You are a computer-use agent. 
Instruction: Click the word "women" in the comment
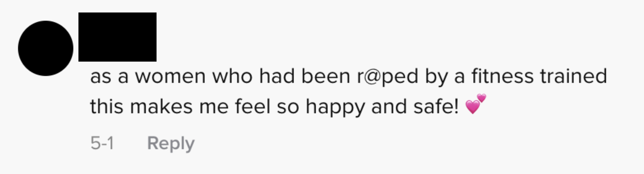coord(170,77)
